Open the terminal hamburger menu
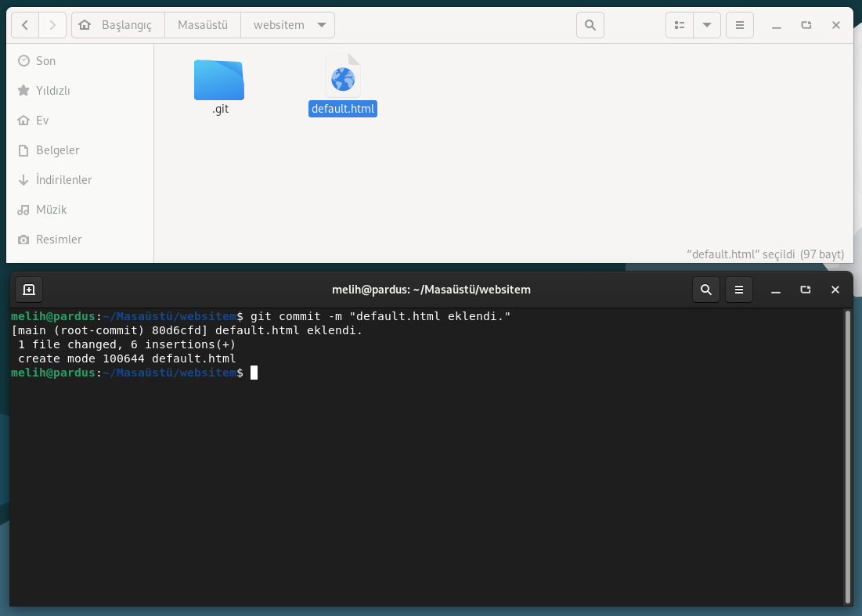 [739, 290]
